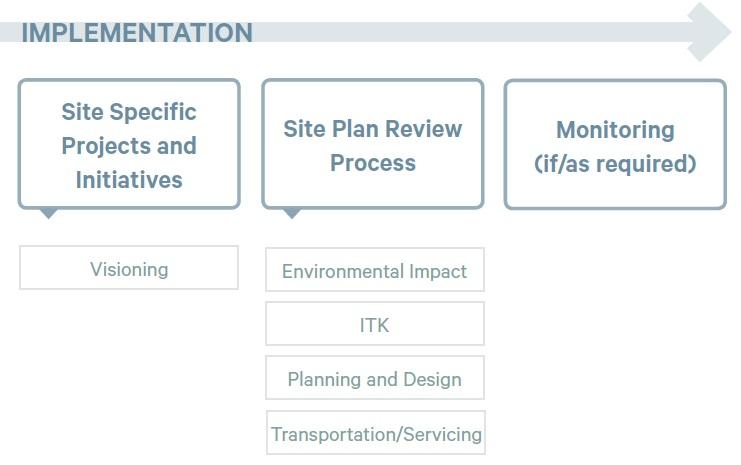The width and height of the screenshot is (741, 465).
Task: Click the gray shaft of the Implementation arrow
Action: [x=470, y=32]
